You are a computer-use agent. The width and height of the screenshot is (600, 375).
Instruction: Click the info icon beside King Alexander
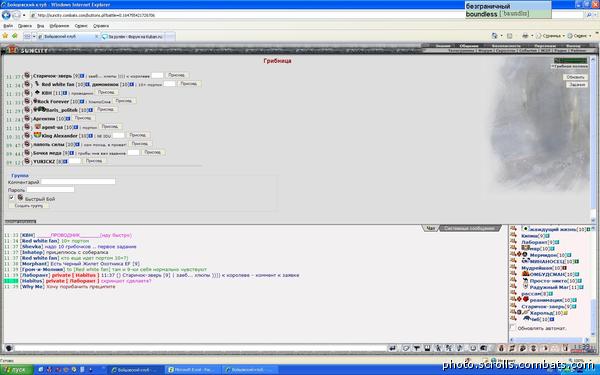coord(90,136)
